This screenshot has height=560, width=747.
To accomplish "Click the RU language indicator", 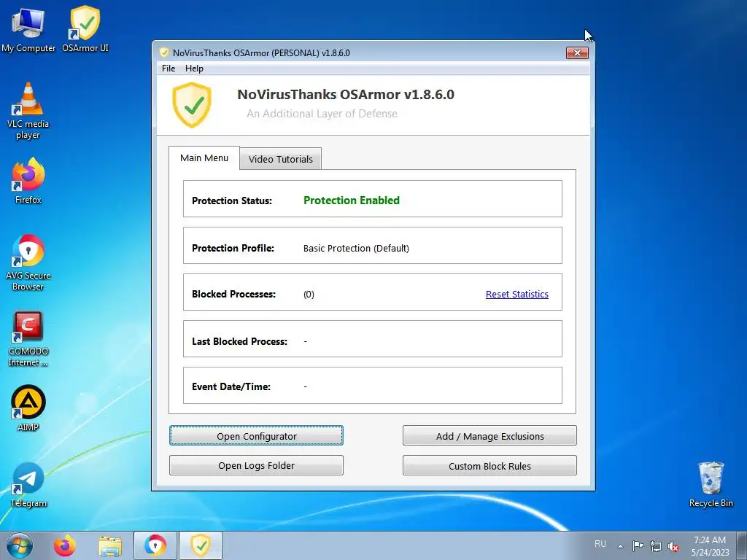I will 600,543.
